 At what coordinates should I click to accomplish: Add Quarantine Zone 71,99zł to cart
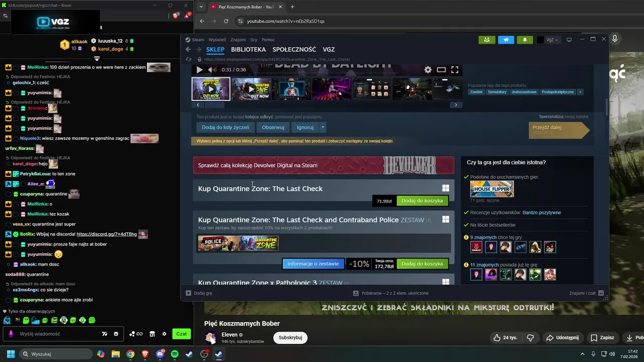tap(422, 201)
